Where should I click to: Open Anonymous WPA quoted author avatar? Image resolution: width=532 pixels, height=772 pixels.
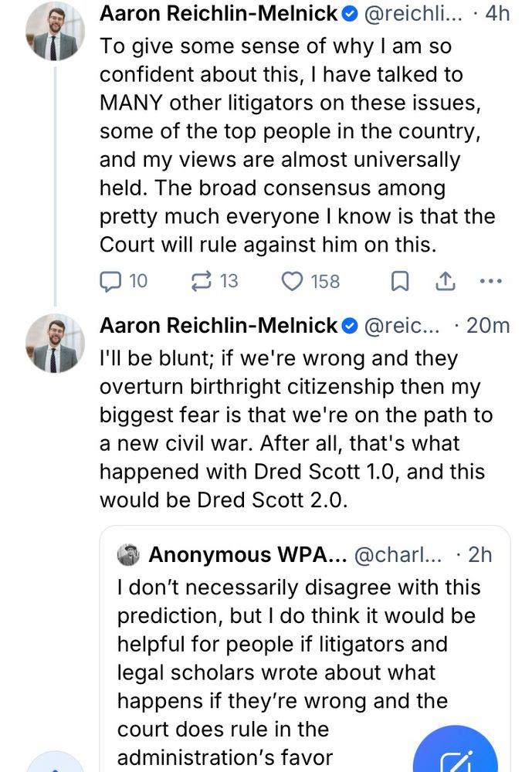click(128, 554)
